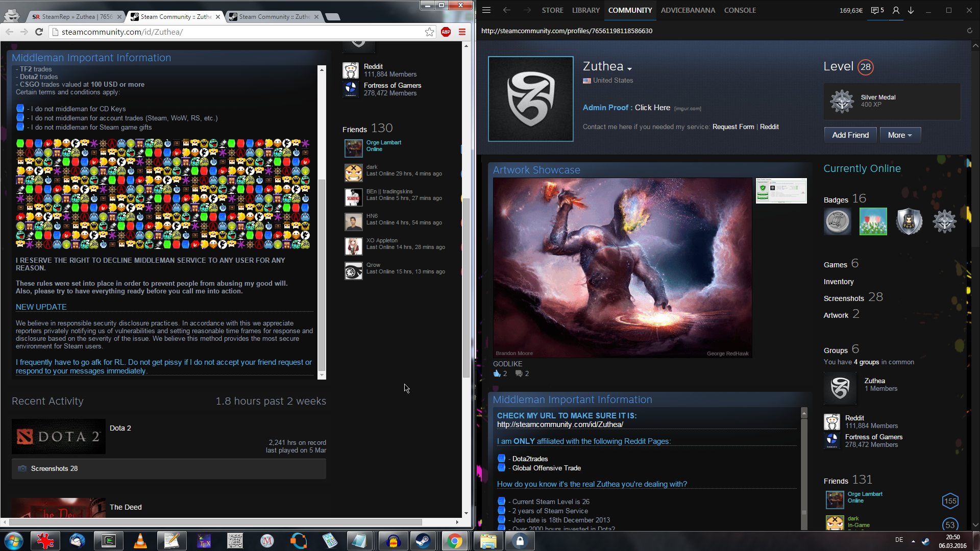The width and height of the screenshot is (980, 551).
Task: Open Steam downloads arrow icon
Action: 911,10
